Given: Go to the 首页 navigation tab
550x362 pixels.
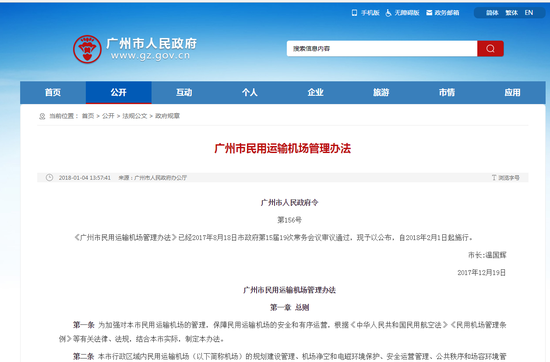Looking at the screenshot, I should click(53, 93).
